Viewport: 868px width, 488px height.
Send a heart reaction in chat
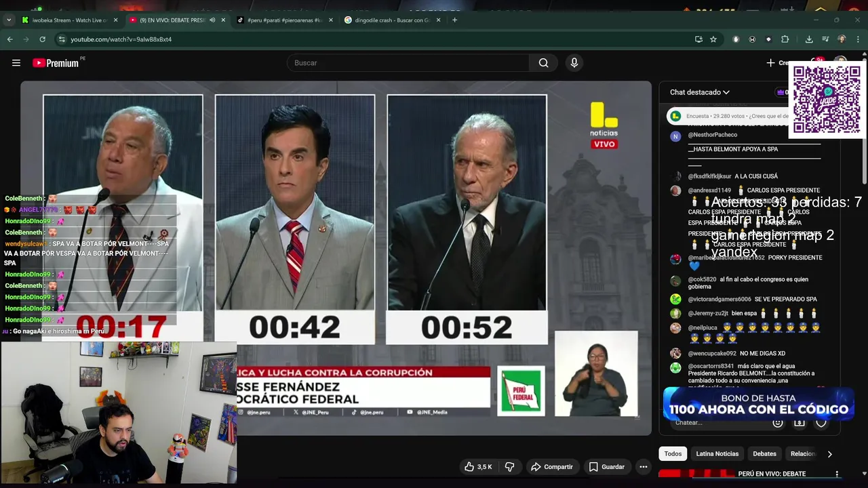pyautogui.click(x=821, y=422)
